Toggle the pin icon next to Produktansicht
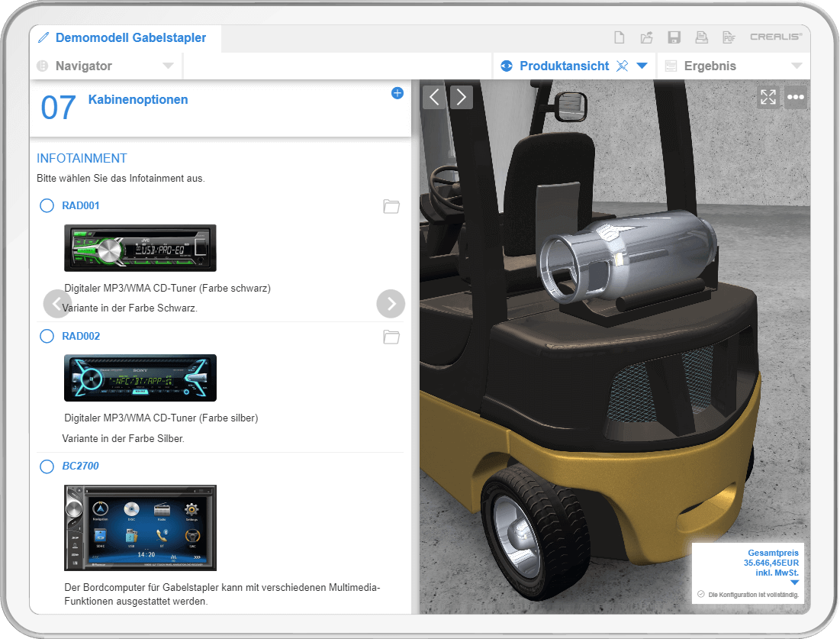 click(x=623, y=66)
